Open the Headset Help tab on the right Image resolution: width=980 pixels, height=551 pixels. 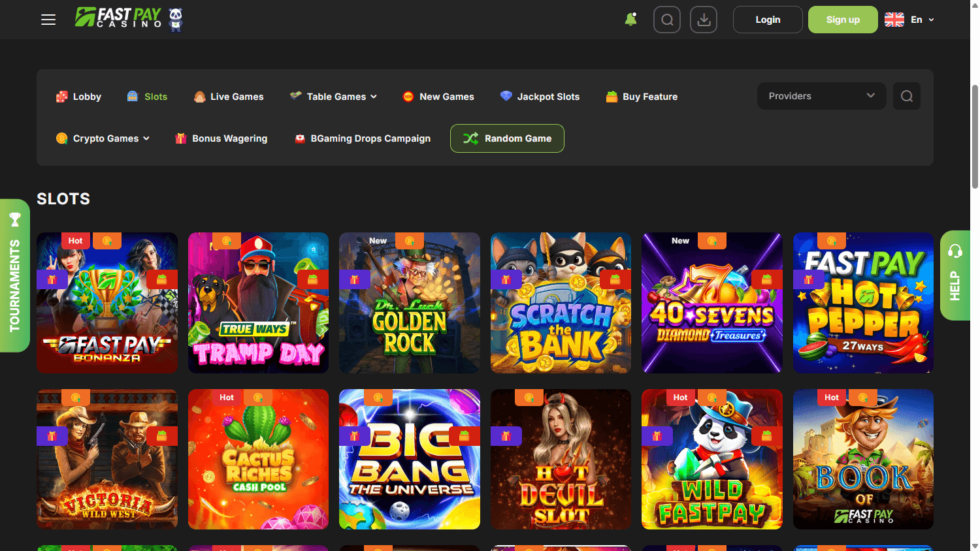tap(955, 275)
